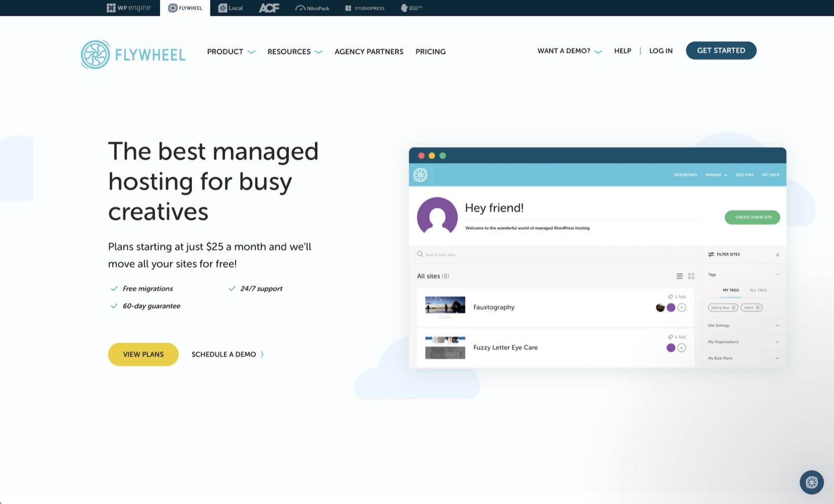The width and height of the screenshot is (834, 504).
Task: Open the ACF brand tab
Action: (x=269, y=8)
